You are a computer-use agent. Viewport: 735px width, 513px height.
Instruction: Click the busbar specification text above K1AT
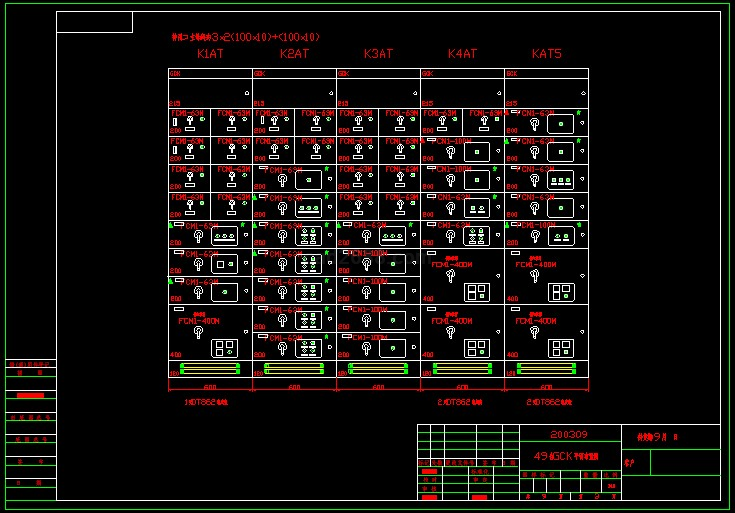246,37
